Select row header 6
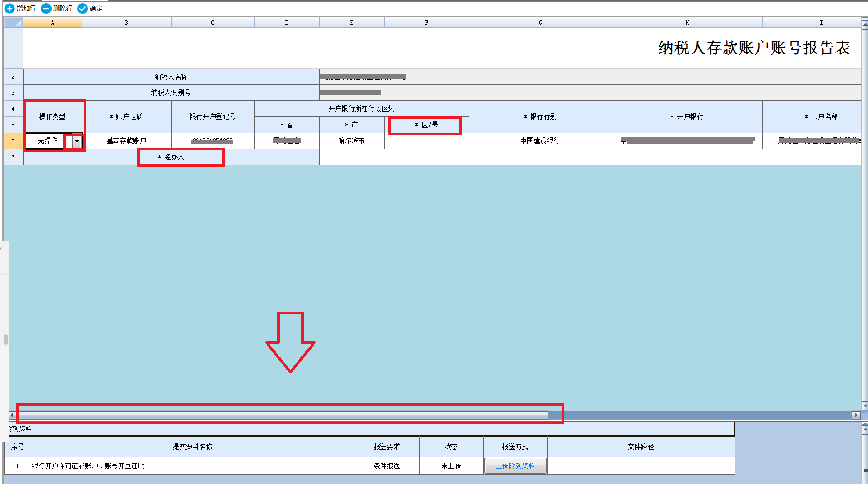Image resolution: width=868 pixels, height=484 pixels. [x=13, y=141]
